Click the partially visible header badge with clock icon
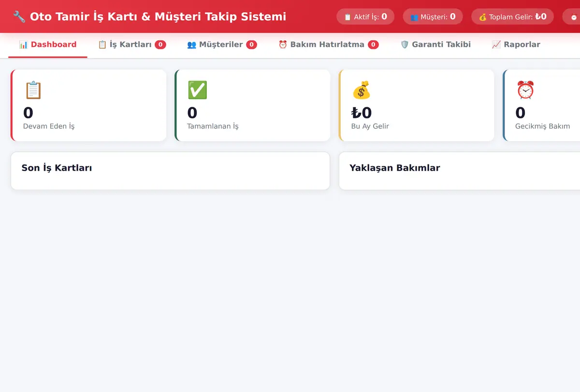This screenshot has width=580, height=392. pos(571,16)
